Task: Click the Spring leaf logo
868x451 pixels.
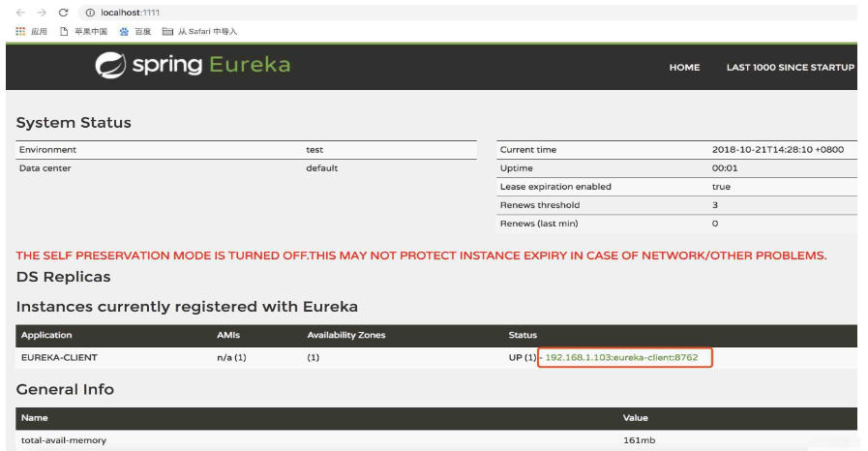Action: pos(110,65)
